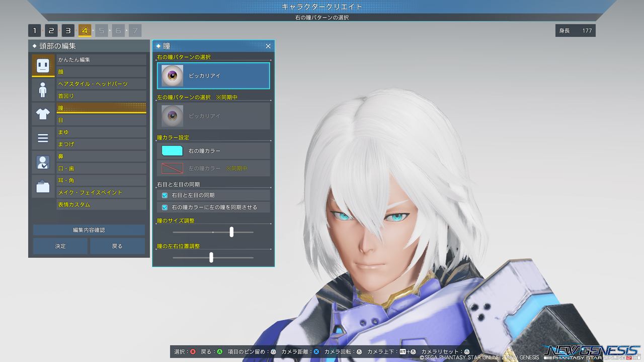Select the highlighted 瞳 menu entry
The height and width of the screenshot is (362, 644).
(101, 108)
